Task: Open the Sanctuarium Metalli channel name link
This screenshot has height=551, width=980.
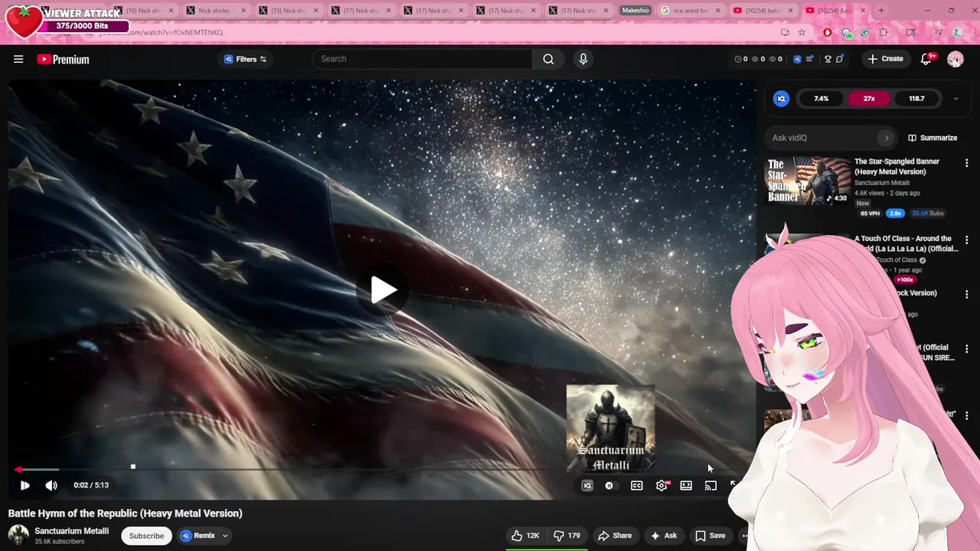Action: [71, 530]
